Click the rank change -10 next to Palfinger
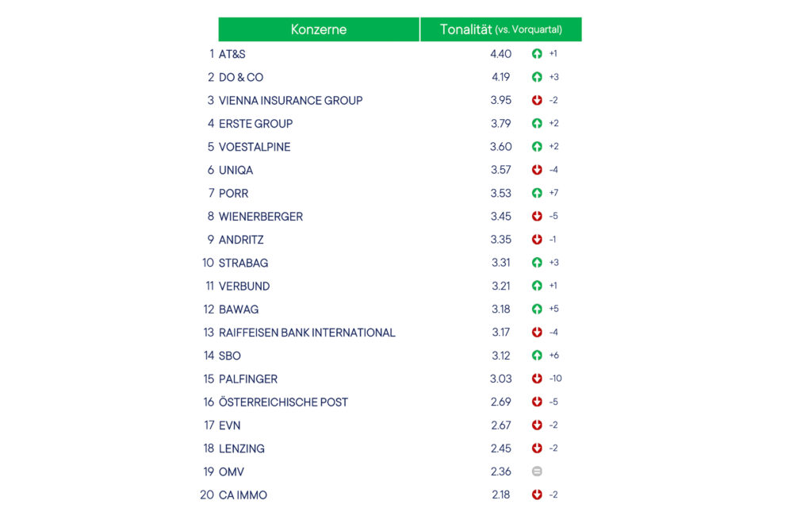Viewport: 812px width, 508px height. 555,379
